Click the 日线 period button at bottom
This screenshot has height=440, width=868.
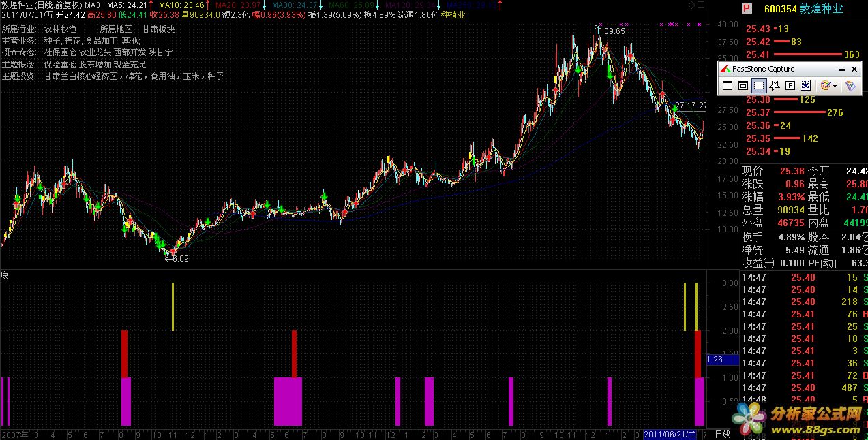tap(722, 434)
